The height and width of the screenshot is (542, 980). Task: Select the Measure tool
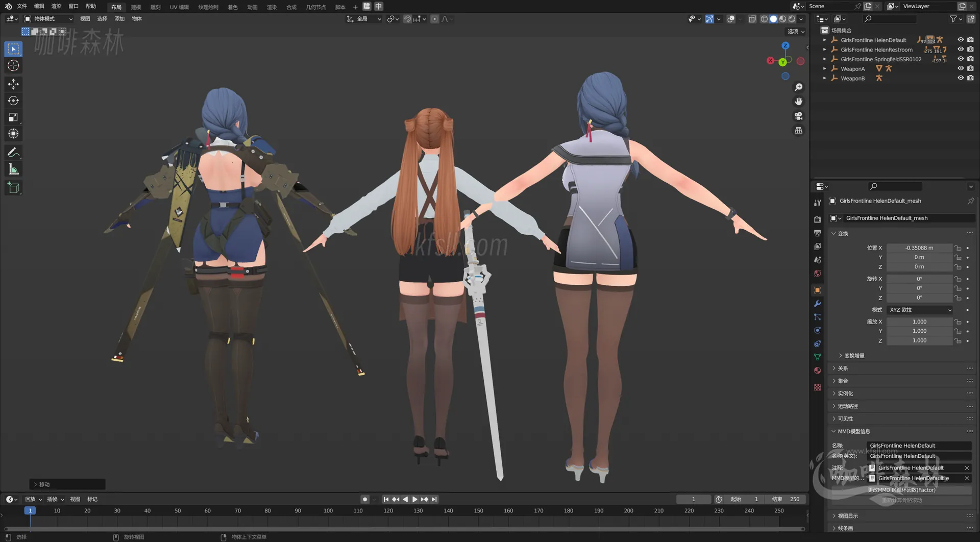13,168
